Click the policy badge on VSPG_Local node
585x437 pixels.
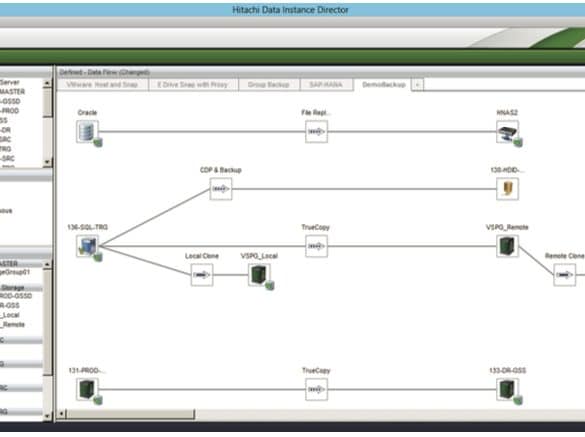(x=270, y=285)
